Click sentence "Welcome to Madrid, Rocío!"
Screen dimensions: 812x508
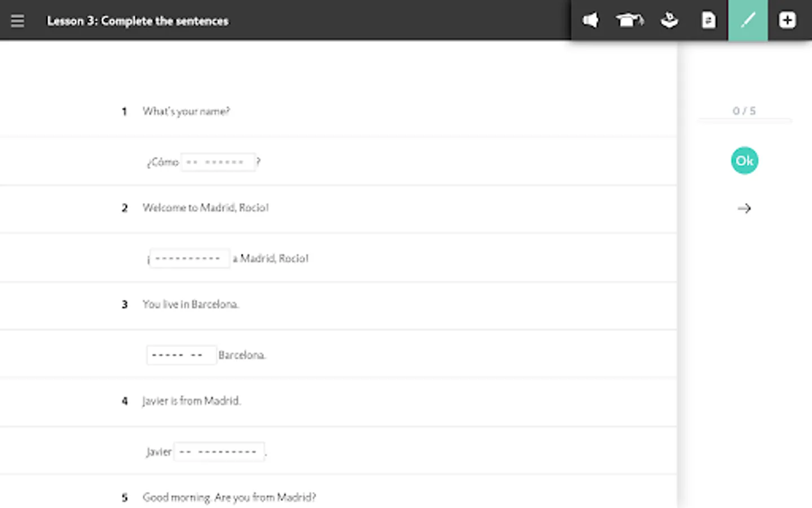point(205,208)
